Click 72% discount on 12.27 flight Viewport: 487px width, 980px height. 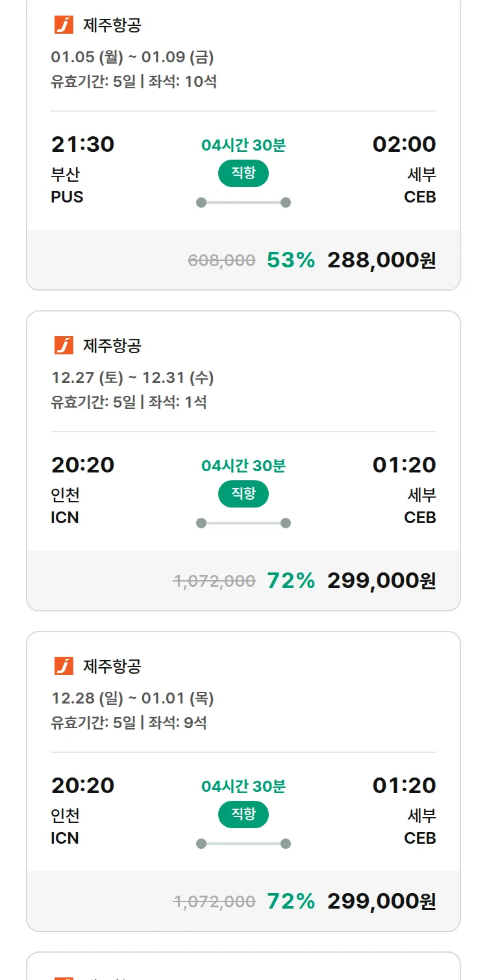tap(290, 581)
